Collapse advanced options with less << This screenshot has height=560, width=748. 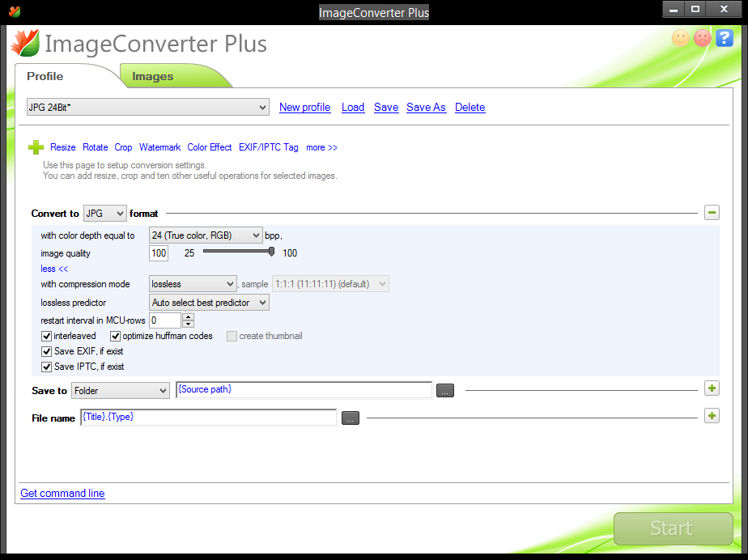[x=54, y=269]
